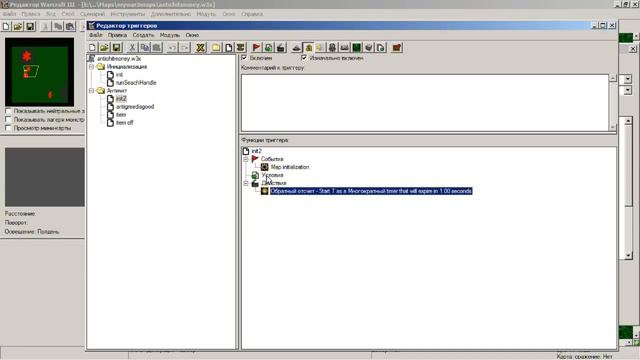This screenshot has height=360, width=640.
Task: Add a new trigger comment from the toolbar
Action: [x=240, y=48]
